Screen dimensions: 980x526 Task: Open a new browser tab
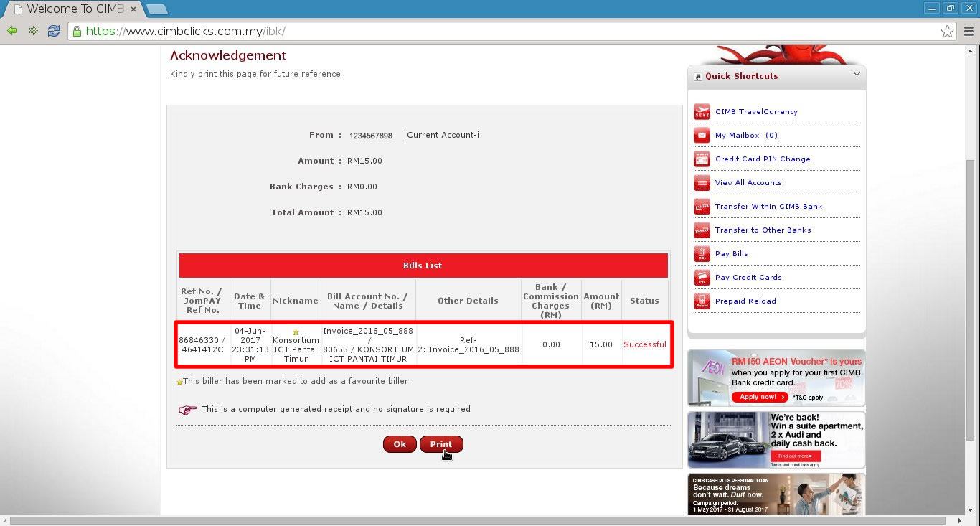coord(156,9)
